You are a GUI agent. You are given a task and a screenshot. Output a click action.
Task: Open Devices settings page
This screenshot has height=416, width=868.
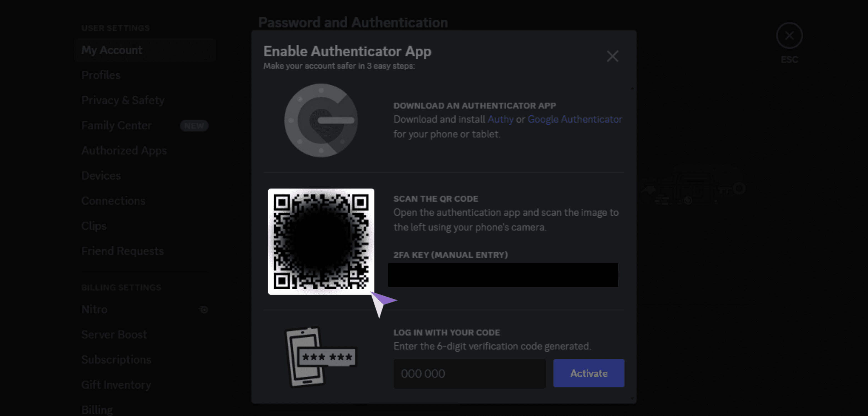(x=101, y=176)
